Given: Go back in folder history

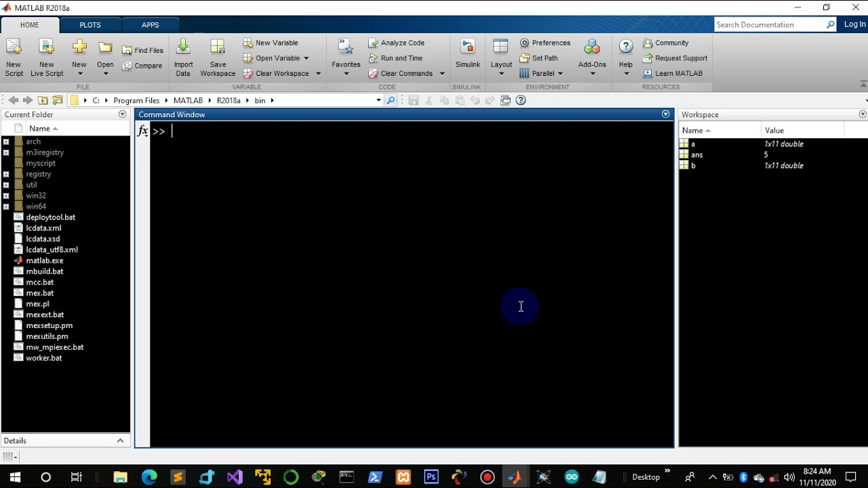Looking at the screenshot, I should click(x=13, y=100).
